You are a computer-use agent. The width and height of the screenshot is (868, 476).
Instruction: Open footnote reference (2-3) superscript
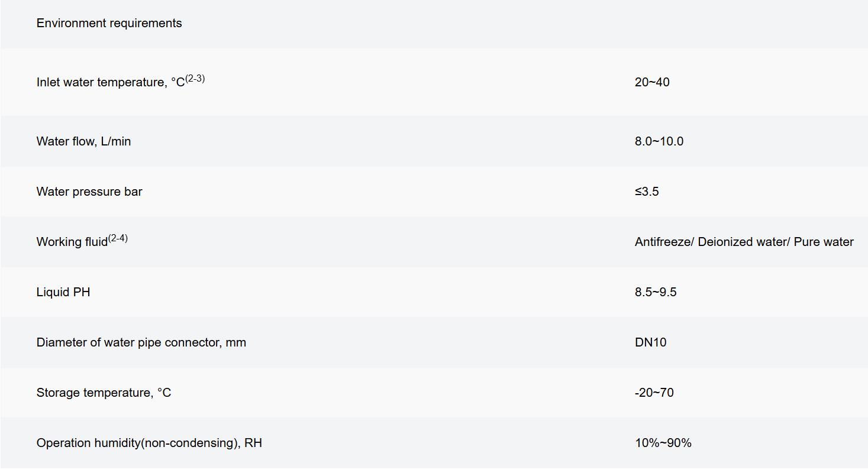[195, 78]
